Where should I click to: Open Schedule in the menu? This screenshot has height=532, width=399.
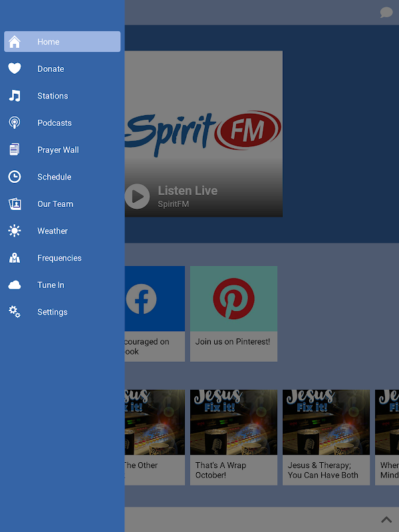pos(62,177)
